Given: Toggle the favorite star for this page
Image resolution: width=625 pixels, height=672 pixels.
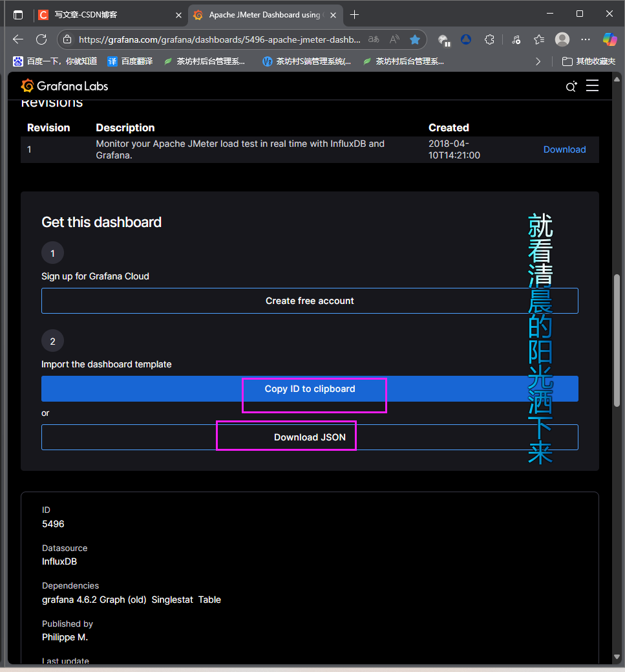Looking at the screenshot, I should tap(415, 39).
